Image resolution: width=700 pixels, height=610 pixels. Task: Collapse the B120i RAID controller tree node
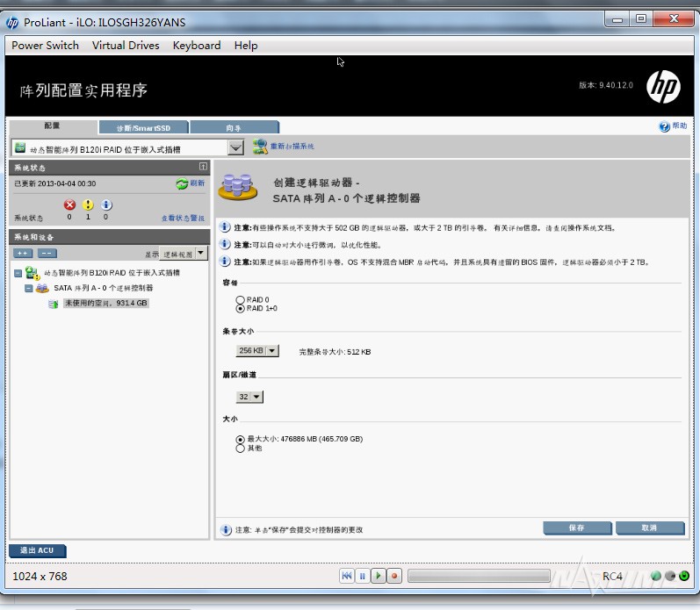click(x=18, y=273)
